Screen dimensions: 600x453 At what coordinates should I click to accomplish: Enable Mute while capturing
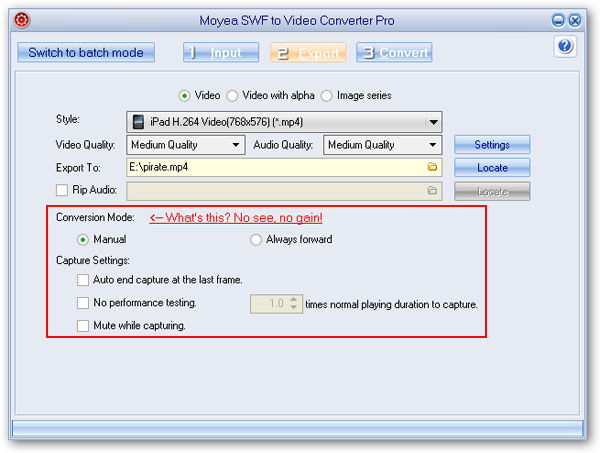(83, 326)
